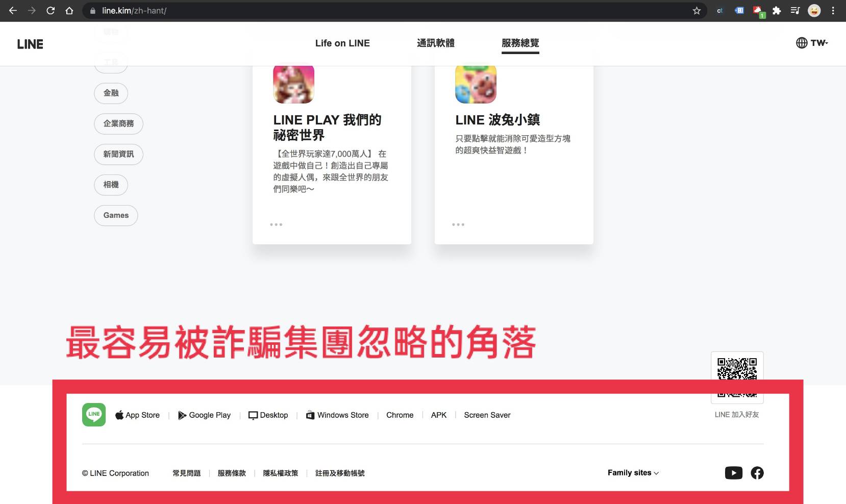846x504 pixels.
Task: Open the Screen Saver link
Action: tap(487, 415)
